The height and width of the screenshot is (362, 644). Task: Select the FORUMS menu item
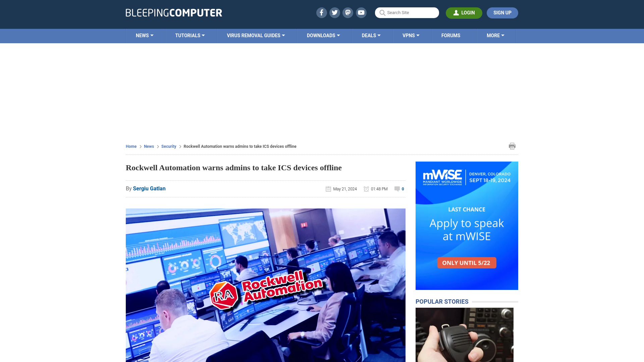[x=451, y=35]
